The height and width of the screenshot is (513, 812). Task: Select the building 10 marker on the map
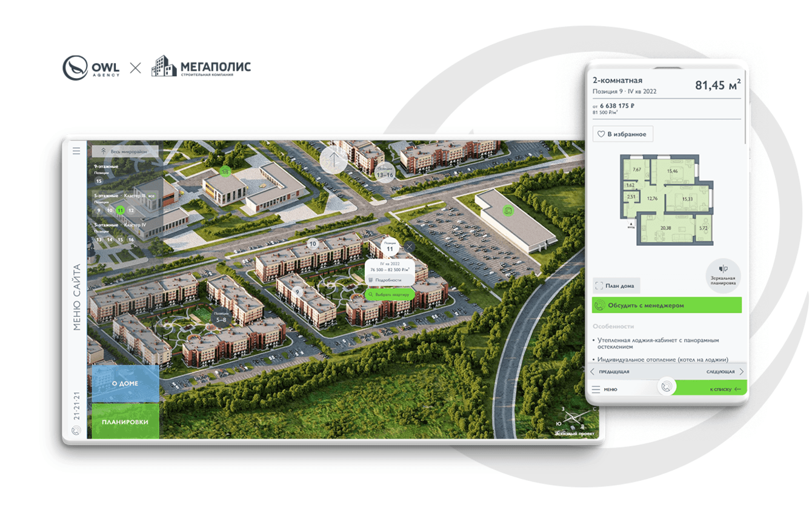[313, 244]
